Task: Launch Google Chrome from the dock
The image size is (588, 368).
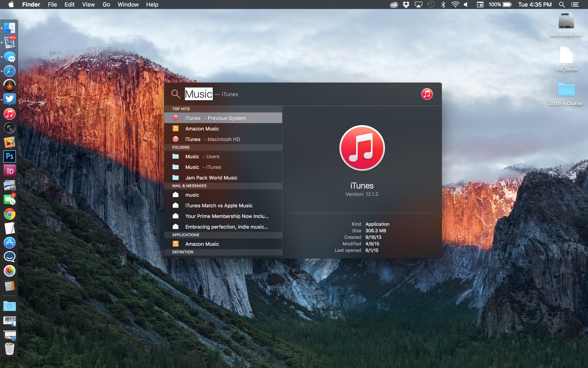Action: (x=10, y=214)
